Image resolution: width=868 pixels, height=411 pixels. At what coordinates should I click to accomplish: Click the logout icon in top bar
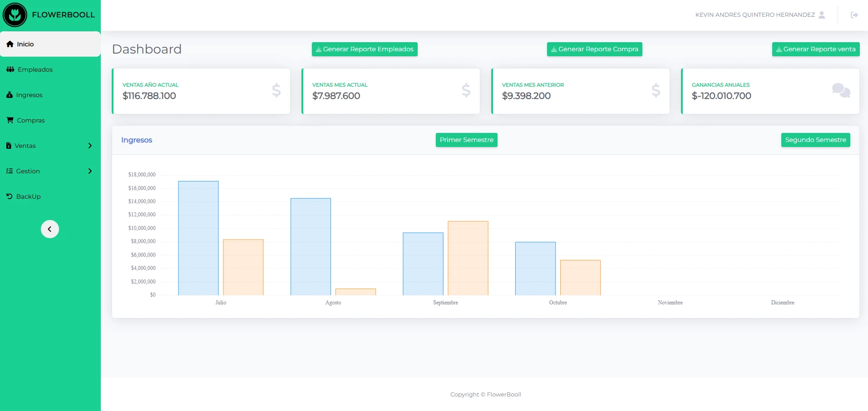click(854, 15)
